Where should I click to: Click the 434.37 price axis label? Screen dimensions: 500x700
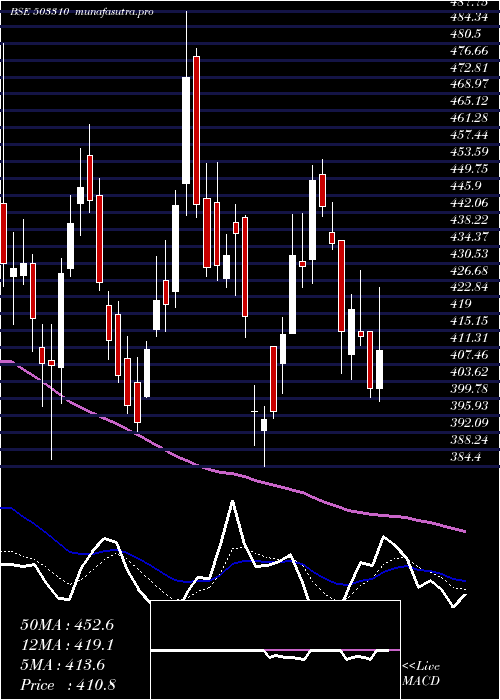[469, 238]
